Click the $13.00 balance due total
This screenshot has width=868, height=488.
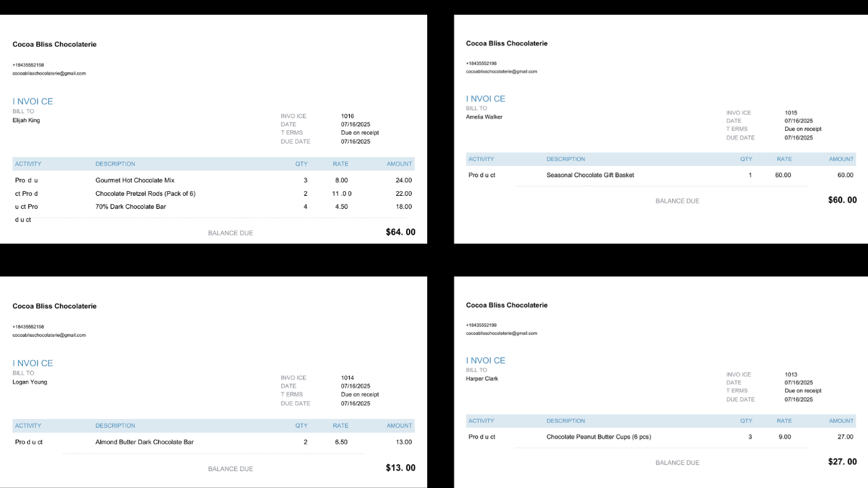pyautogui.click(x=401, y=468)
